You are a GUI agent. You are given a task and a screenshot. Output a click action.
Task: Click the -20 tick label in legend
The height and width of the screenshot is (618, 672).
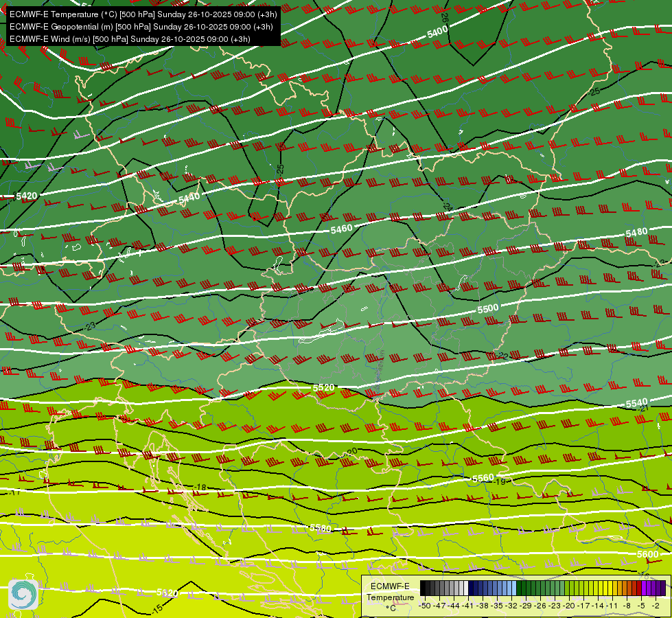569,606
